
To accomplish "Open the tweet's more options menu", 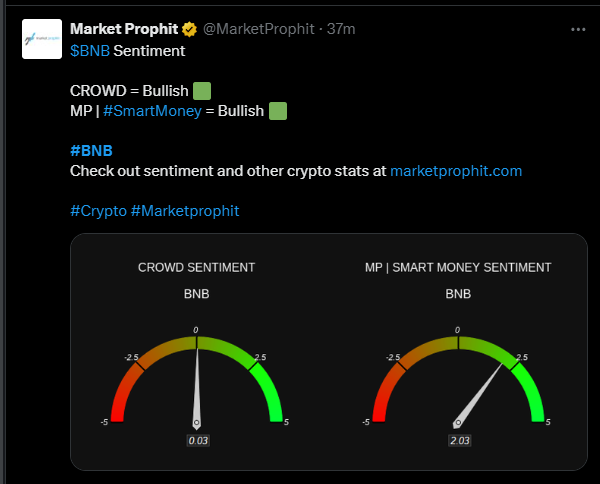I will click(x=577, y=30).
